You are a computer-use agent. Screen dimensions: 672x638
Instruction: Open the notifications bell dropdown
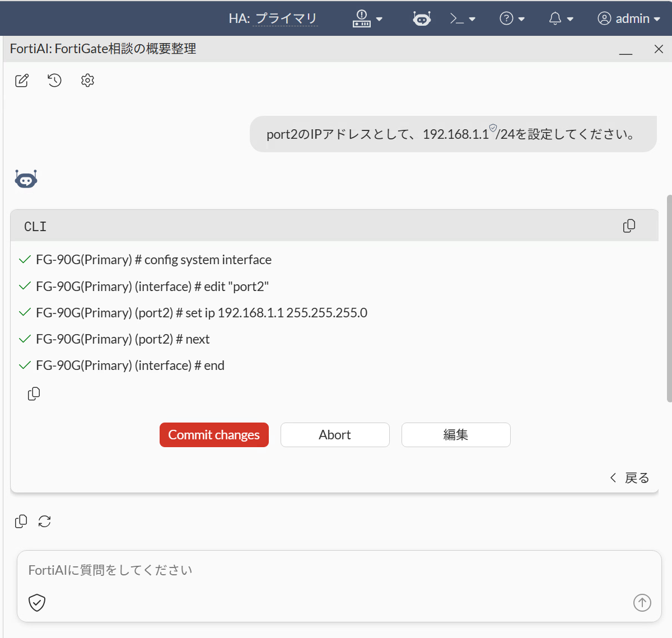tap(561, 18)
